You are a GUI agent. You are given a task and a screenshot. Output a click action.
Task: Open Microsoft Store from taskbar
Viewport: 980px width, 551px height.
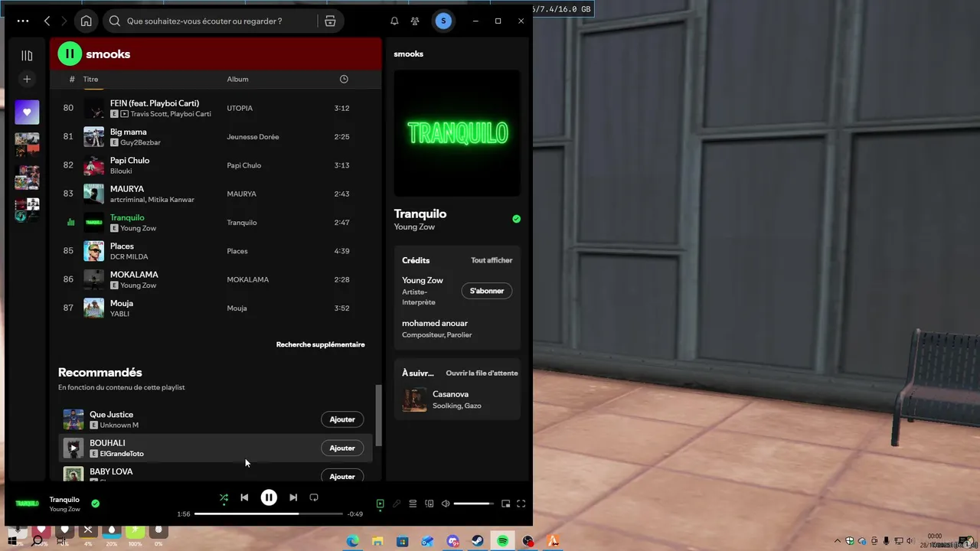coord(403,541)
